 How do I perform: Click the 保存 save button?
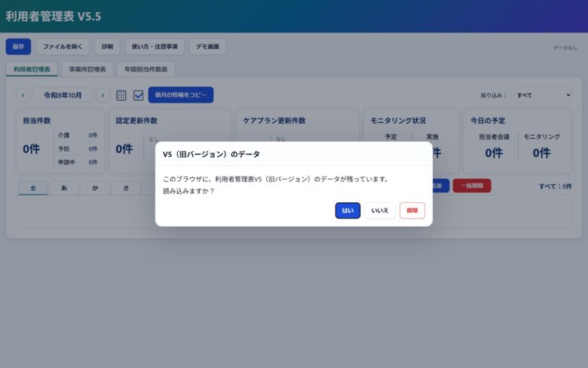coord(18,47)
